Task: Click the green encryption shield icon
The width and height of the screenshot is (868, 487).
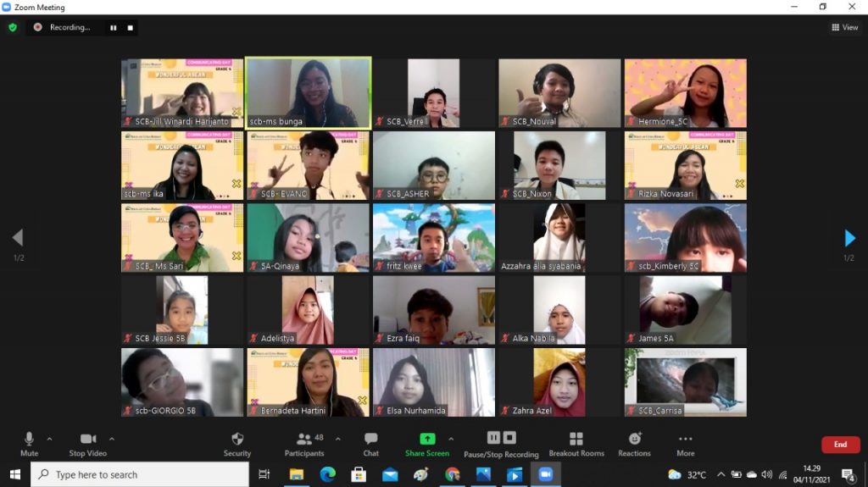Action: pyautogui.click(x=13, y=27)
